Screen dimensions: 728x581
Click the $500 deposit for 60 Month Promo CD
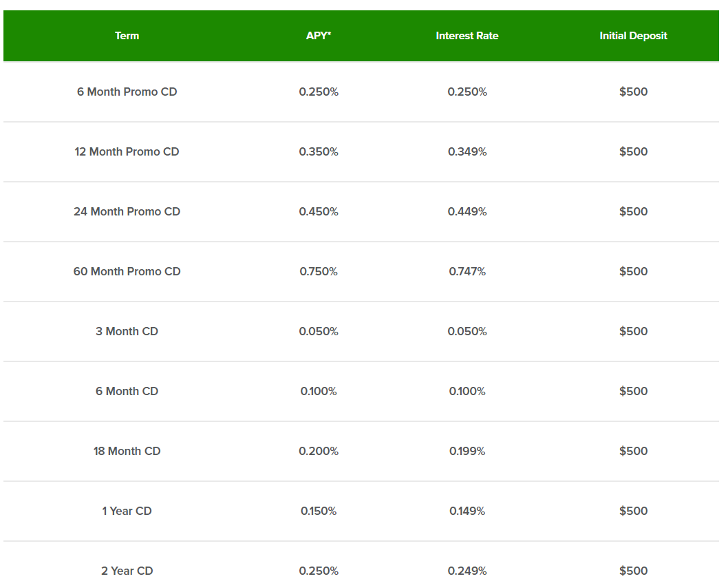(x=632, y=271)
